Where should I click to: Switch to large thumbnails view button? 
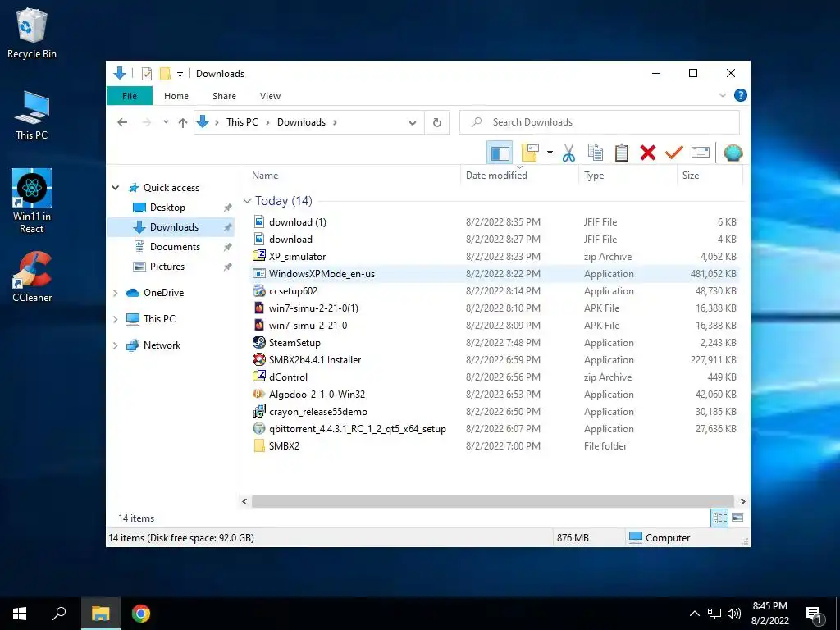coord(737,518)
